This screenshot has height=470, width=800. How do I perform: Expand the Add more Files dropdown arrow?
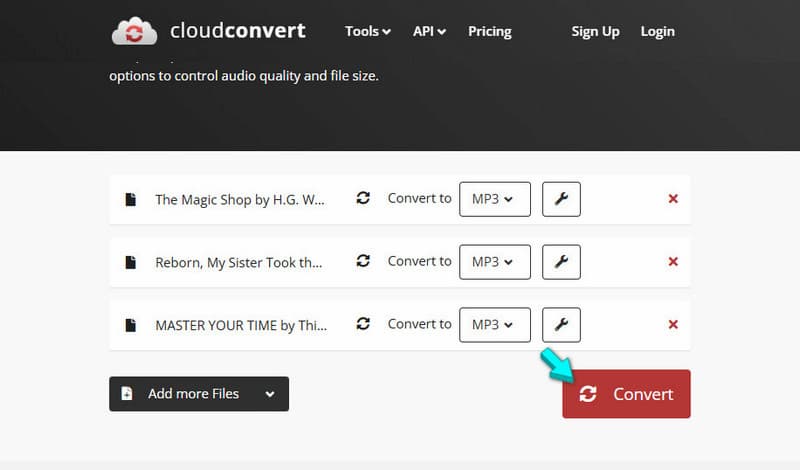pos(270,394)
